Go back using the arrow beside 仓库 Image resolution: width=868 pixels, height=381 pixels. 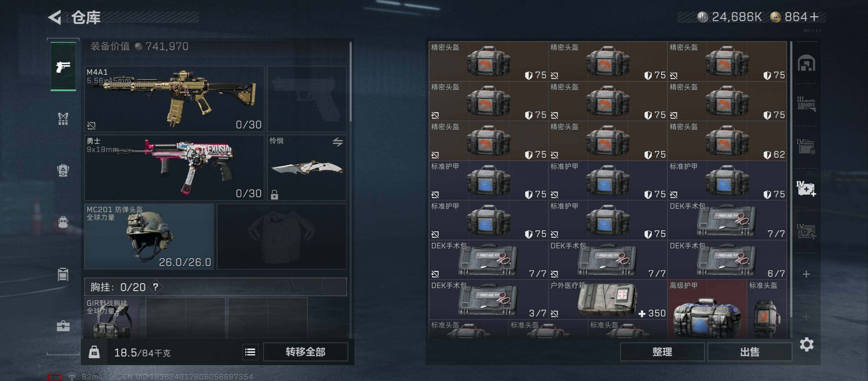pyautogui.click(x=55, y=17)
